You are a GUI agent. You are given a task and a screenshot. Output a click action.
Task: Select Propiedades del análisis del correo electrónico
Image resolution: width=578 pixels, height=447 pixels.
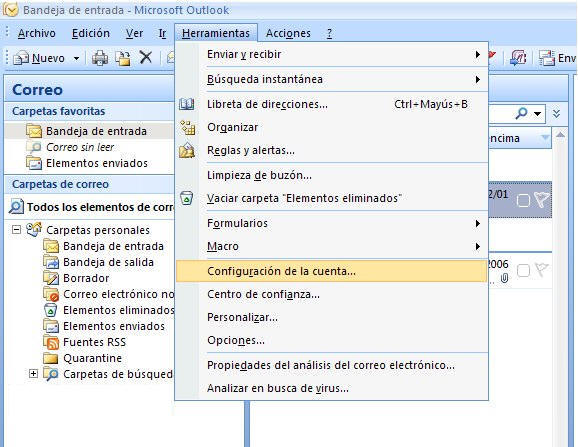click(x=331, y=365)
